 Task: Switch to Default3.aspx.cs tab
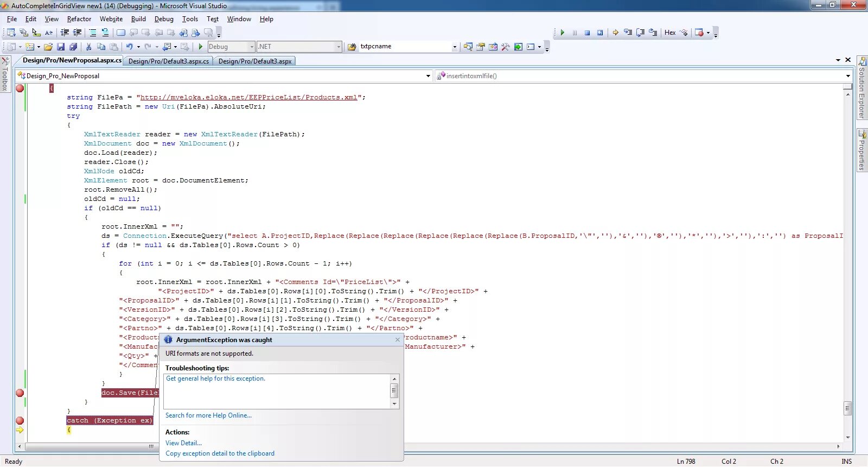(x=169, y=61)
